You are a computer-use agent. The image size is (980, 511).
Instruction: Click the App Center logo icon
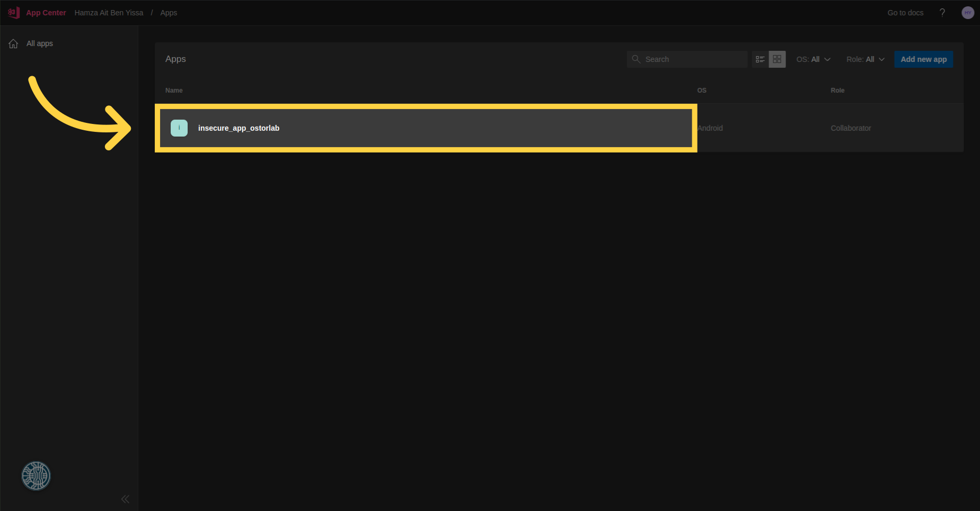14,13
